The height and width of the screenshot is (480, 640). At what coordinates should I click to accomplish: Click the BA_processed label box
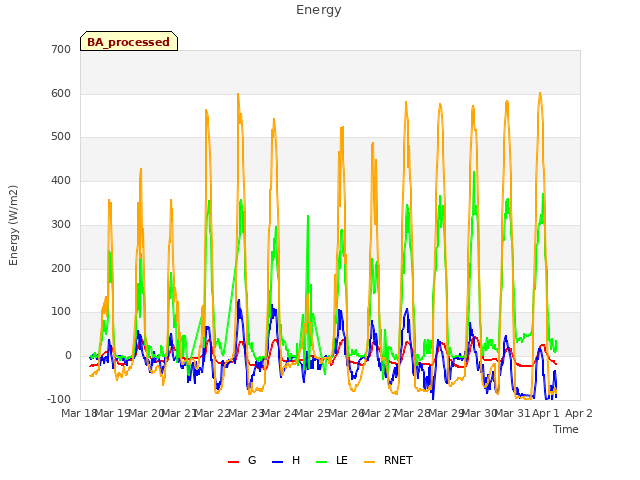pyautogui.click(x=129, y=41)
